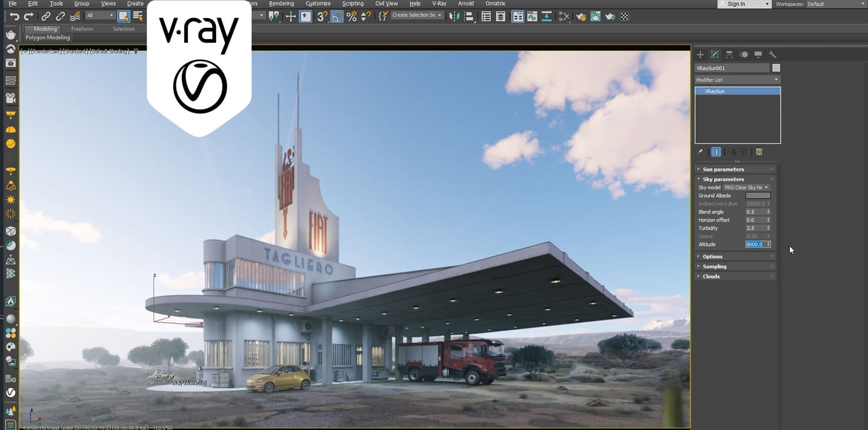Screen dimensions: 868x430
Task: Toggle the 3D Snaps icon
Action: coord(322,16)
